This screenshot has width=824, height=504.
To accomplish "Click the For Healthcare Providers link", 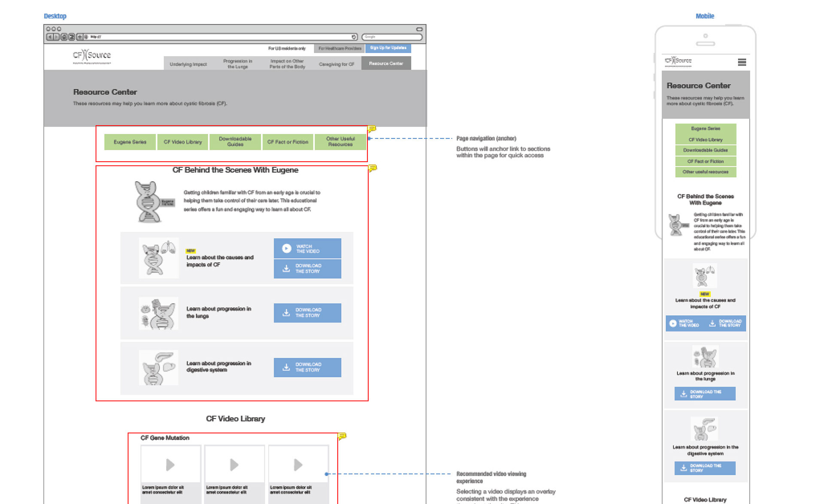I will click(x=339, y=48).
